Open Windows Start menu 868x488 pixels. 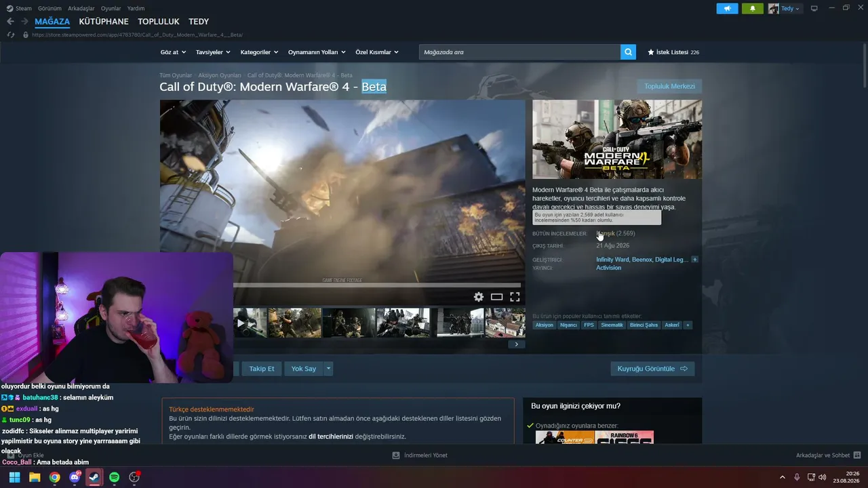(x=14, y=477)
